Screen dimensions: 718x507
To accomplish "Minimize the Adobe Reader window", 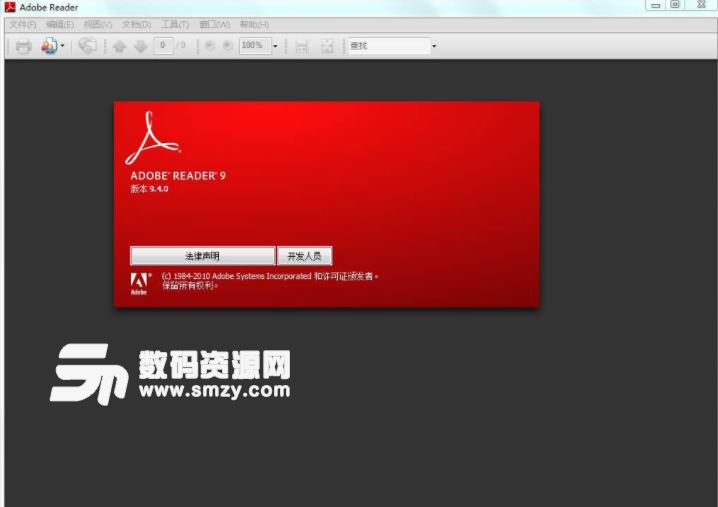I will (656, 5).
